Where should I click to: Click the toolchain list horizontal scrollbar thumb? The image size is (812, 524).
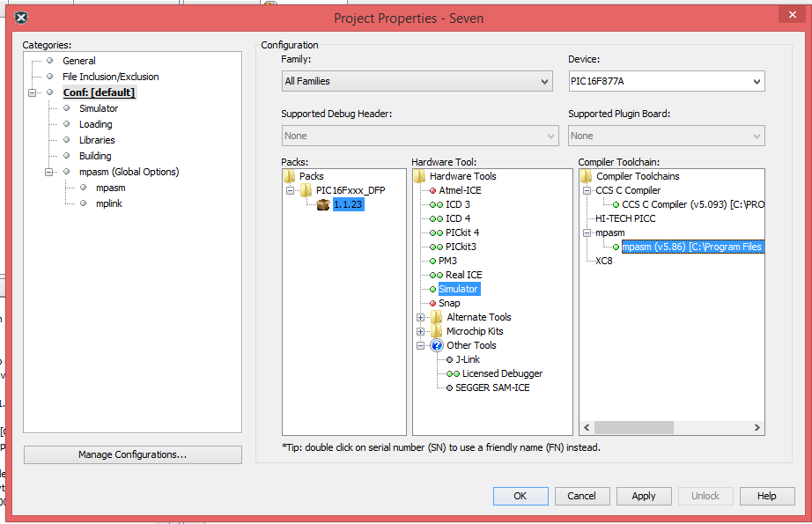coord(634,428)
